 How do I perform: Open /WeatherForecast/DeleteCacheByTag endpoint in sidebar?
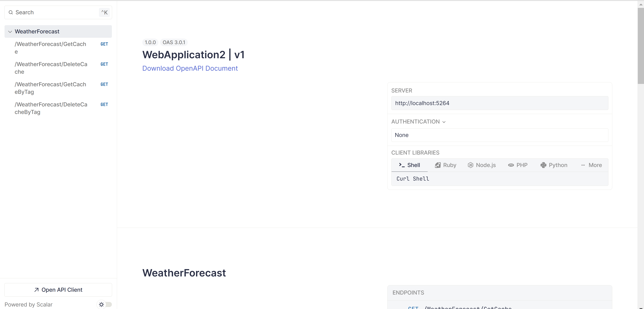click(x=51, y=108)
